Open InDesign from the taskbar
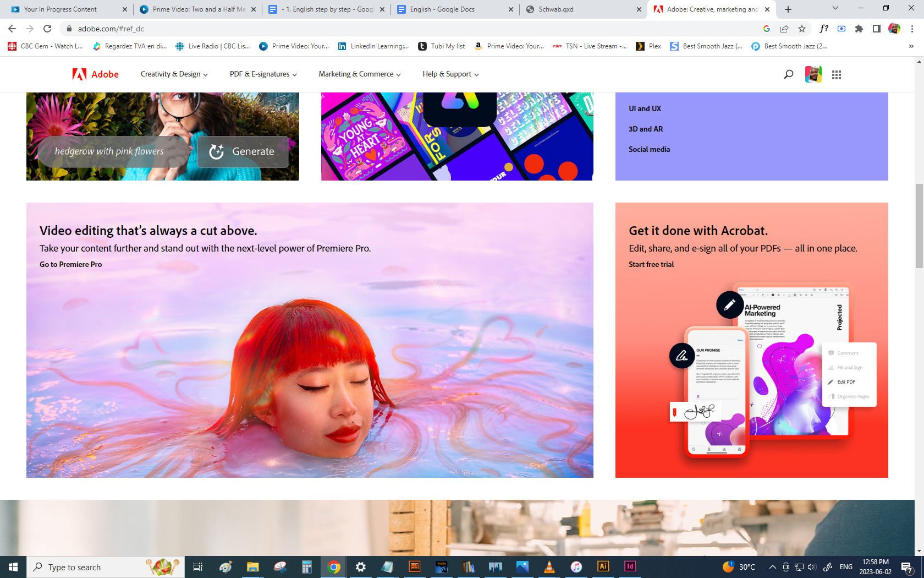This screenshot has height=578, width=924. 630,566
